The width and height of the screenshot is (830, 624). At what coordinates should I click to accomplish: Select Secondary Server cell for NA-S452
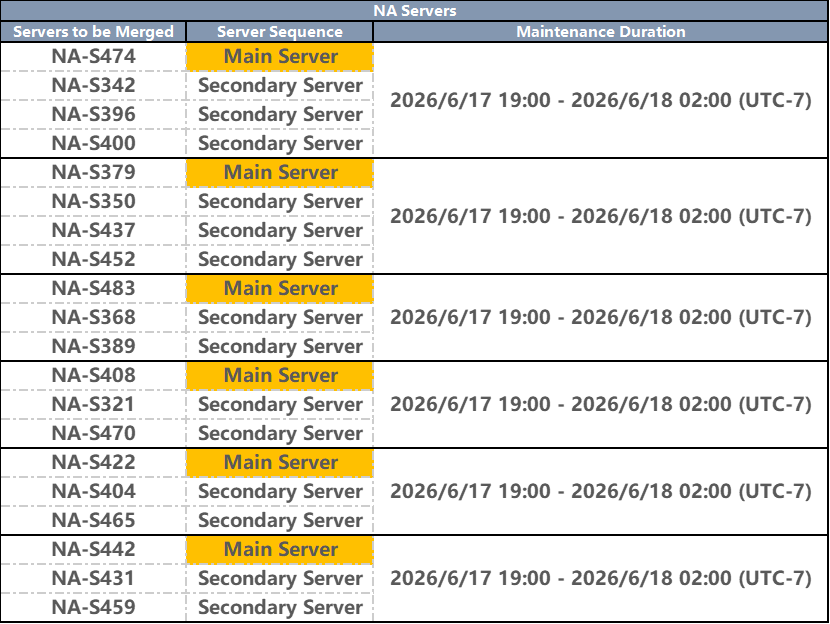click(x=280, y=259)
